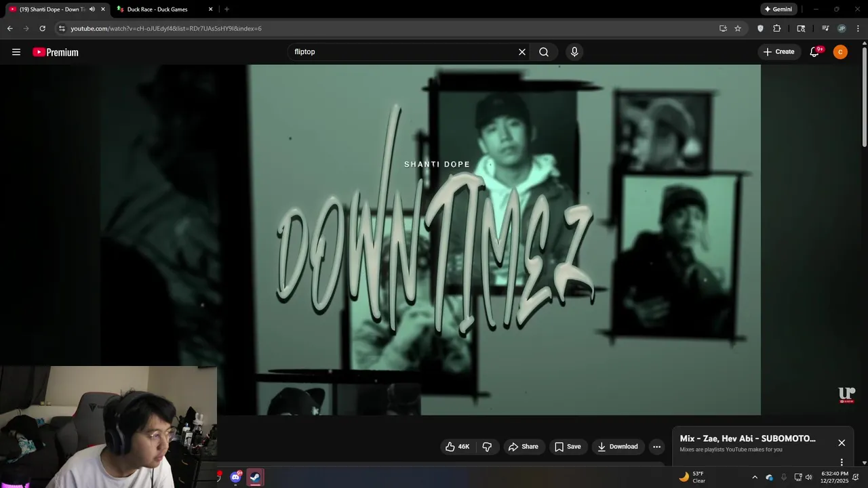The width and height of the screenshot is (868, 488).
Task: Click the Create button
Action: click(x=778, y=52)
